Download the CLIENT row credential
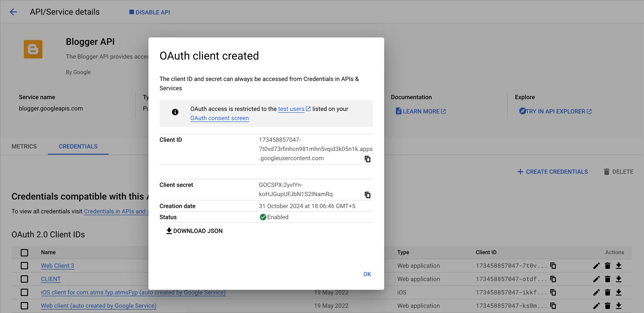This screenshot has height=313, width=644. (619, 279)
